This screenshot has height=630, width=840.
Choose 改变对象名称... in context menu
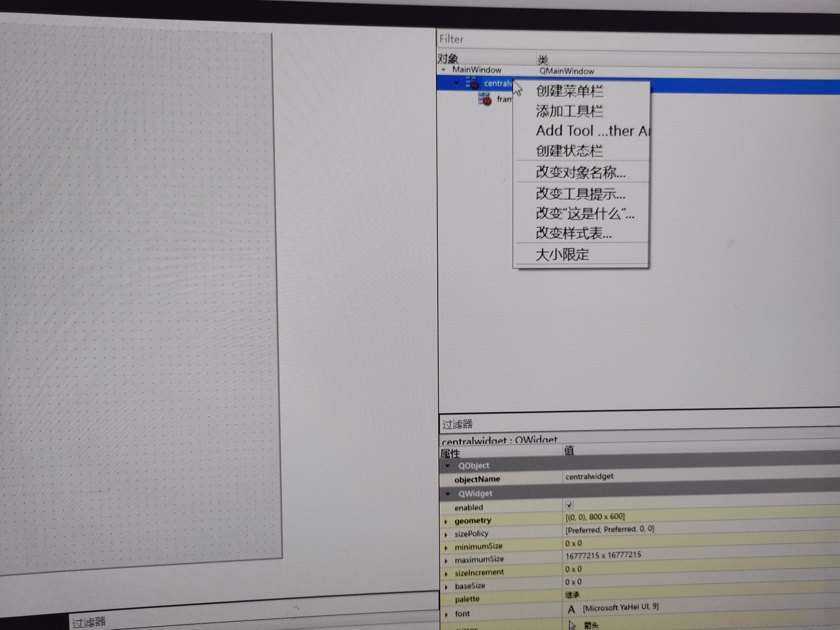coord(580,172)
